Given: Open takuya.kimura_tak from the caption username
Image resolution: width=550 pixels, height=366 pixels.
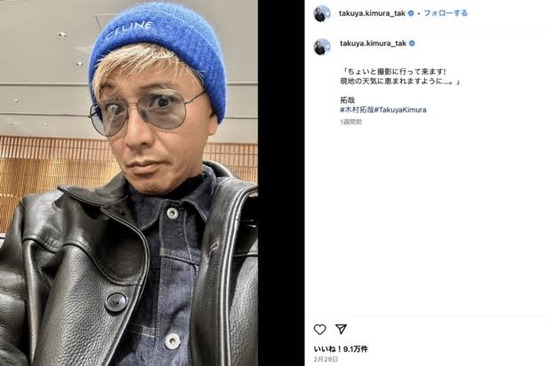Looking at the screenshot, I should click(373, 43).
